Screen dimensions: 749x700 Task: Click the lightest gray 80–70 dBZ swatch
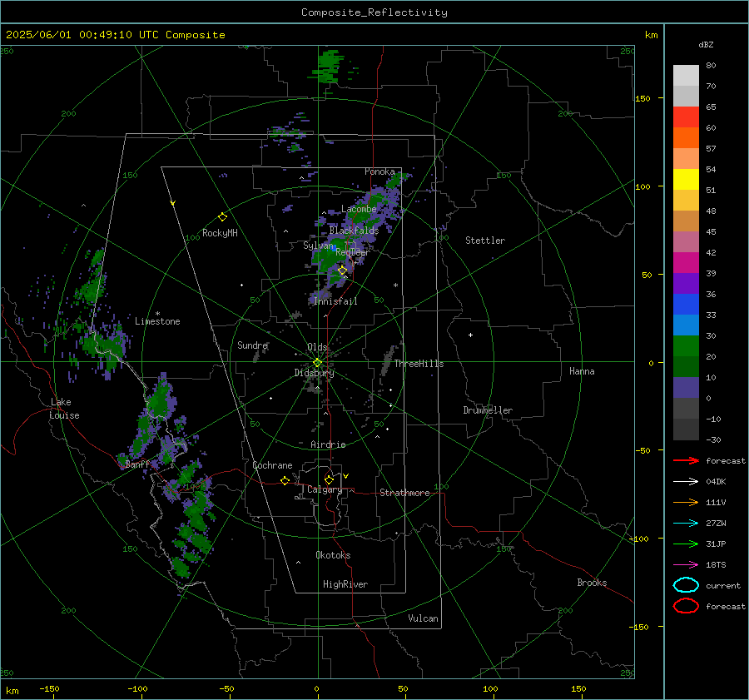[x=686, y=76]
